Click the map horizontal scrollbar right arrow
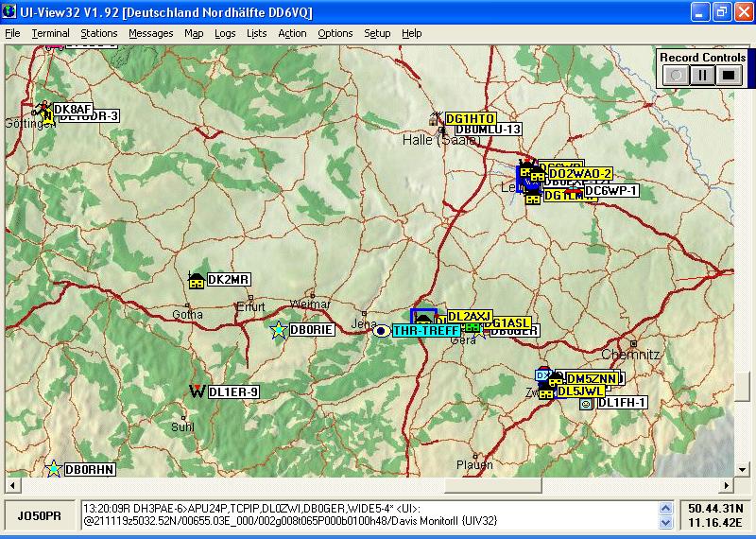756x539 pixels. point(727,485)
